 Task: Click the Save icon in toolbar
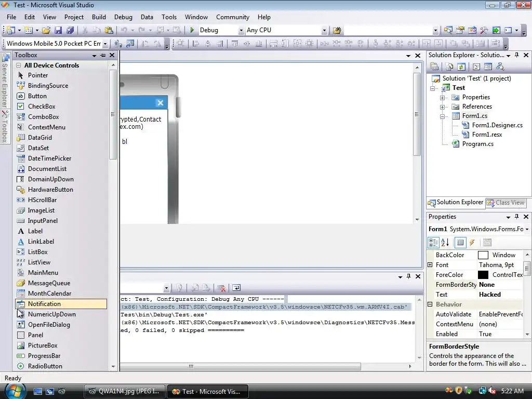click(x=58, y=30)
